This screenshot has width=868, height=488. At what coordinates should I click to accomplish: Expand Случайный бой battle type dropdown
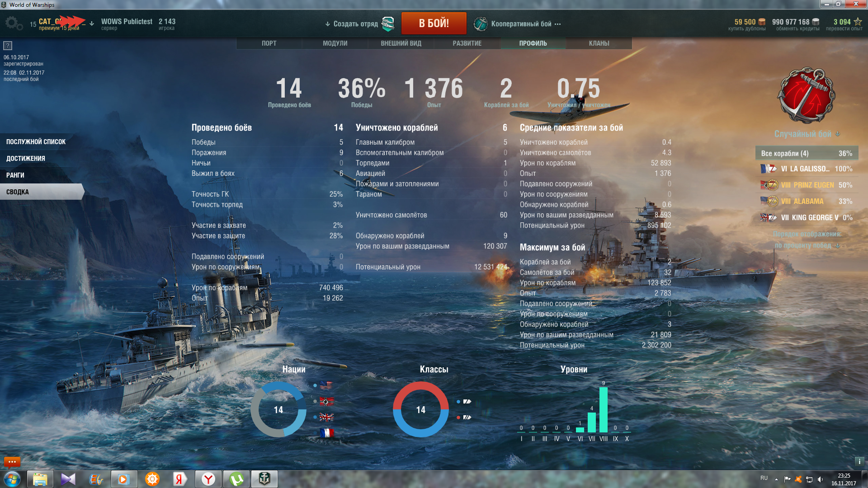click(x=807, y=134)
